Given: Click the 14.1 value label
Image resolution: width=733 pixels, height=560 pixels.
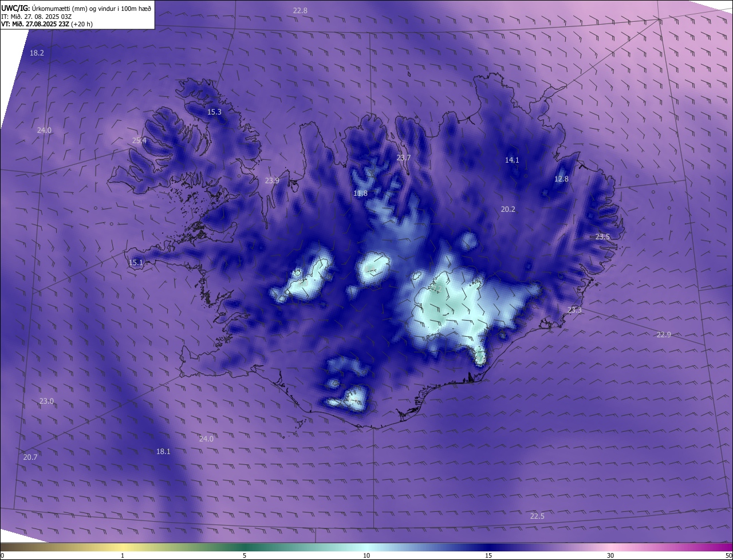Looking at the screenshot, I should tap(512, 160).
